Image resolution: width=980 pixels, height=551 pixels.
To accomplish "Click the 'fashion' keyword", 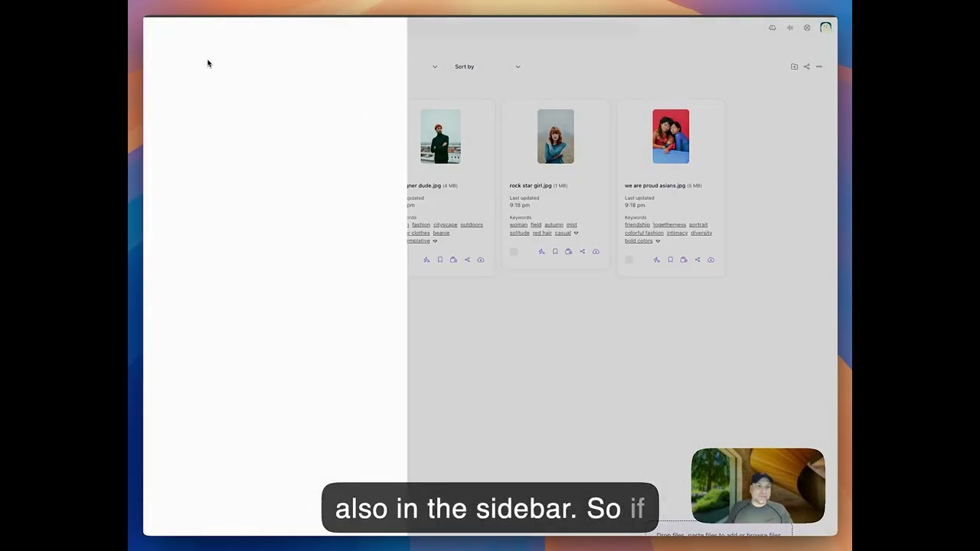I will pos(421,225).
